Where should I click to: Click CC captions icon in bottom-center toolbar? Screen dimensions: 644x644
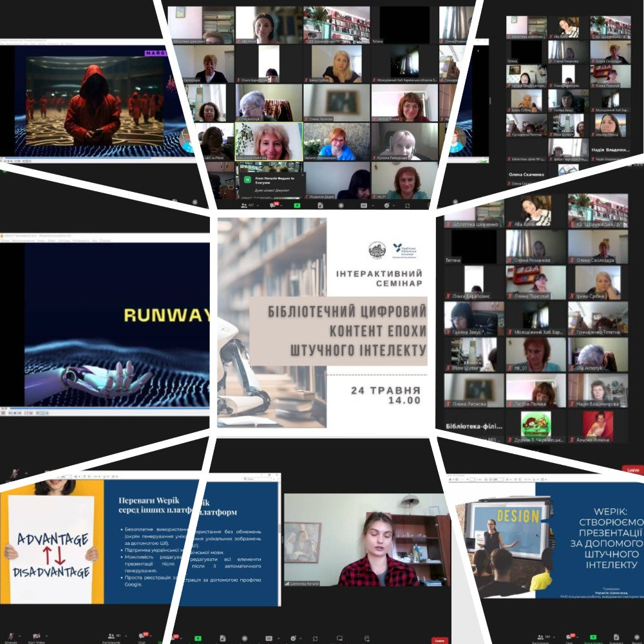(269, 638)
